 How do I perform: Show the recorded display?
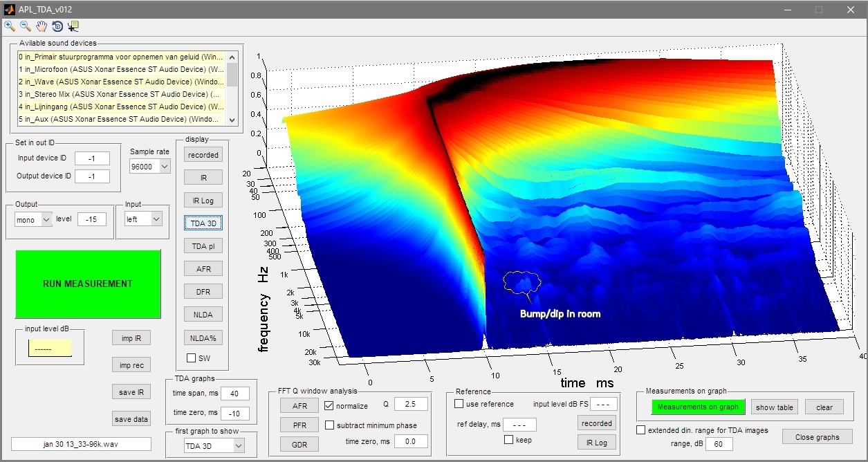(203, 155)
